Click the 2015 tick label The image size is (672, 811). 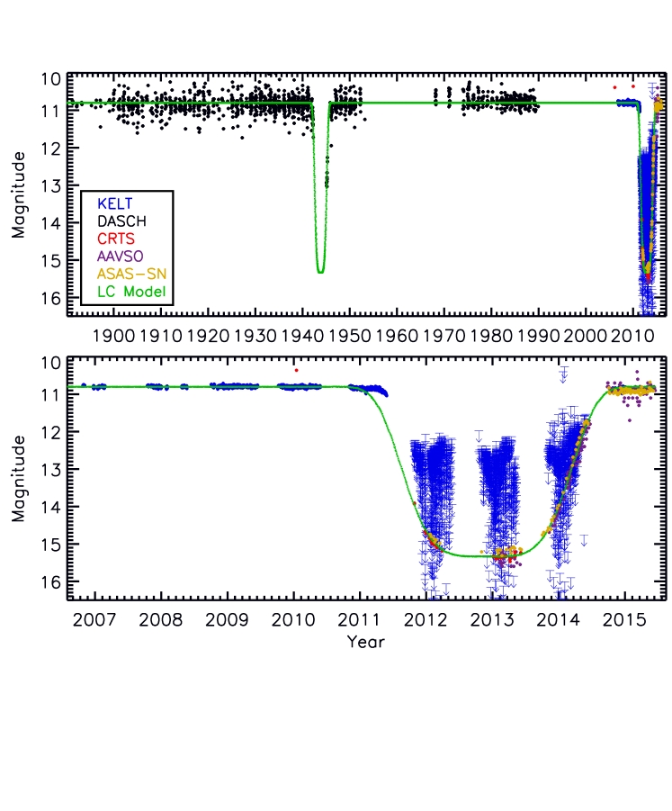point(624,619)
